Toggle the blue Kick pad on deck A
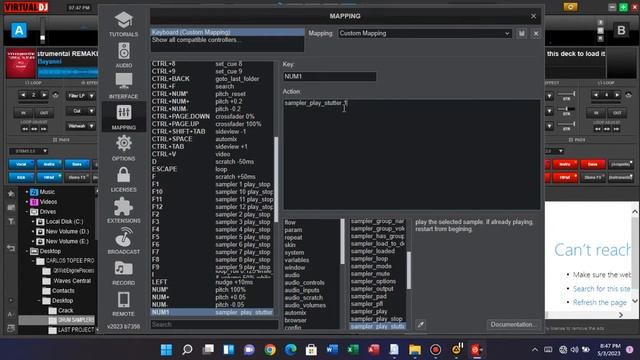 click(x=21, y=178)
